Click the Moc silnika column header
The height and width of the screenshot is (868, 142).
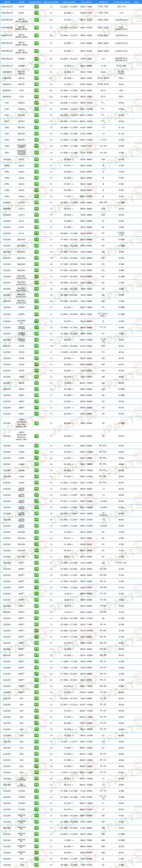[86, 2]
